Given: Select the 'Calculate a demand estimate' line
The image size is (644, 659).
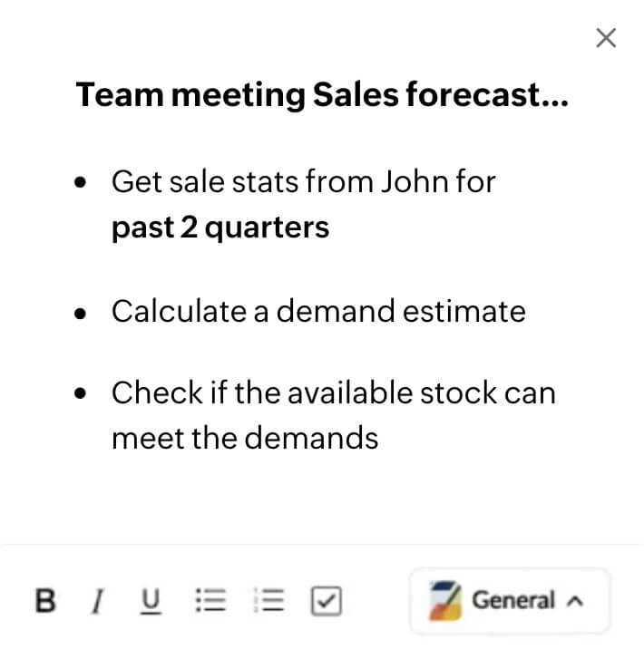Looking at the screenshot, I should pos(318,311).
